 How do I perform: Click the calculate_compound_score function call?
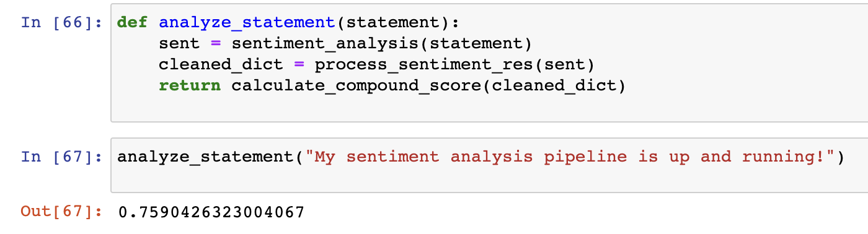pos(356,85)
